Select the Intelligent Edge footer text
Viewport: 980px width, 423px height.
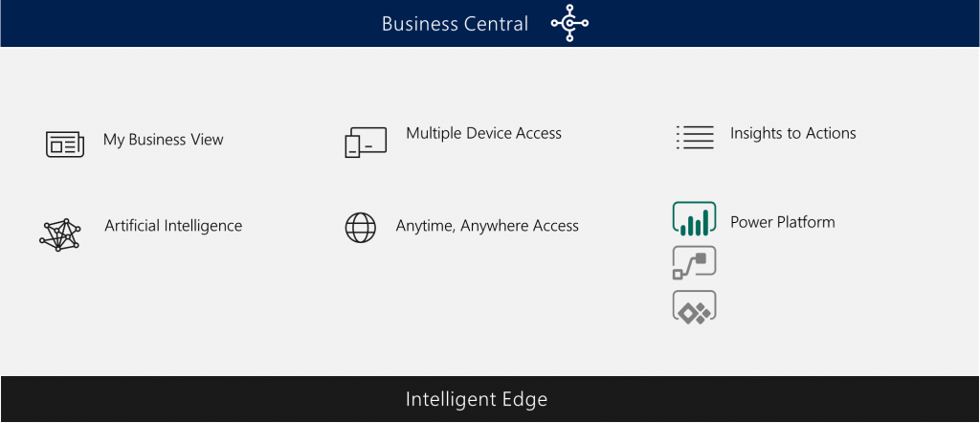click(477, 399)
